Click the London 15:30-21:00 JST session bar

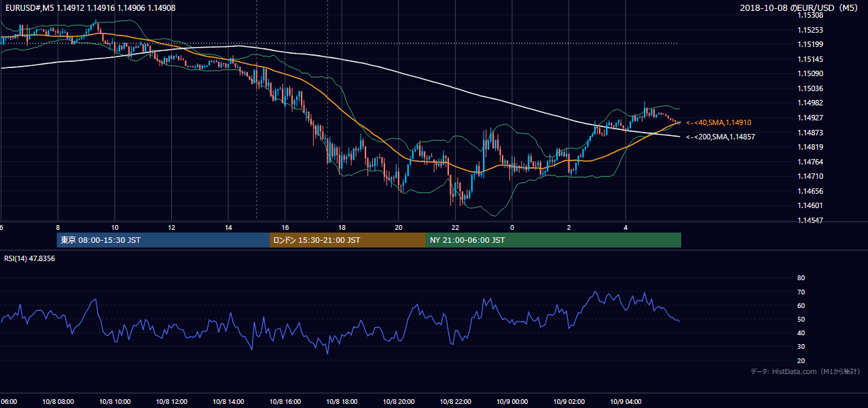point(348,240)
